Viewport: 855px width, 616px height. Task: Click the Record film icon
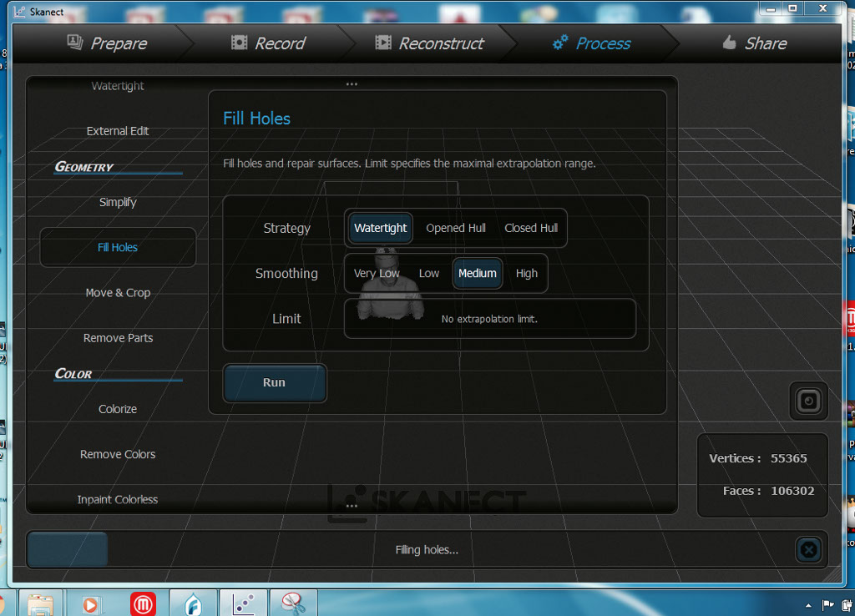click(239, 42)
